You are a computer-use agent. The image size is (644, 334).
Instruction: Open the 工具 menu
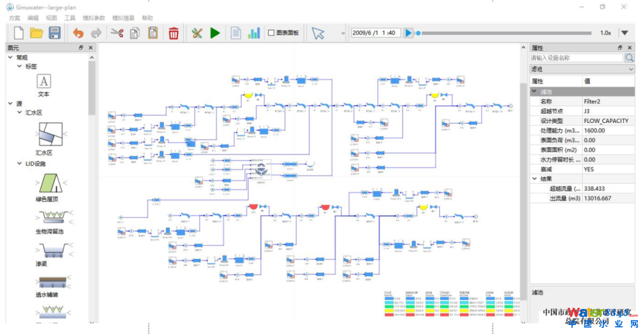pos(70,18)
